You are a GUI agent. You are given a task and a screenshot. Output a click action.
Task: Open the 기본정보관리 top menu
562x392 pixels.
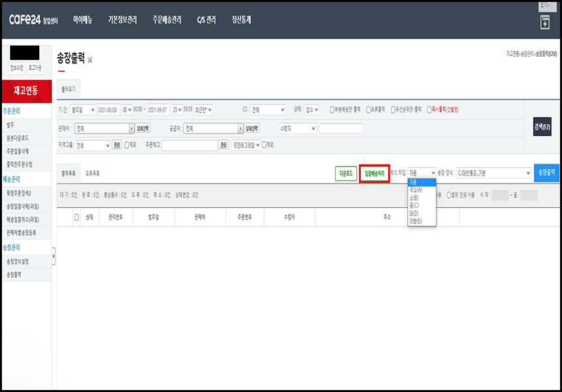coord(122,20)
